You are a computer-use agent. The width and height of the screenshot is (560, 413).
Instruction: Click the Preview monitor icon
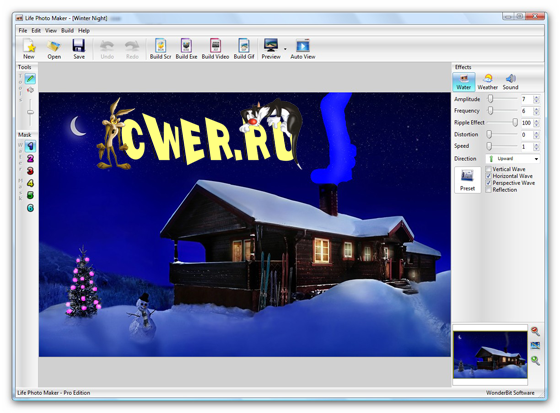(x=271, y=49)
